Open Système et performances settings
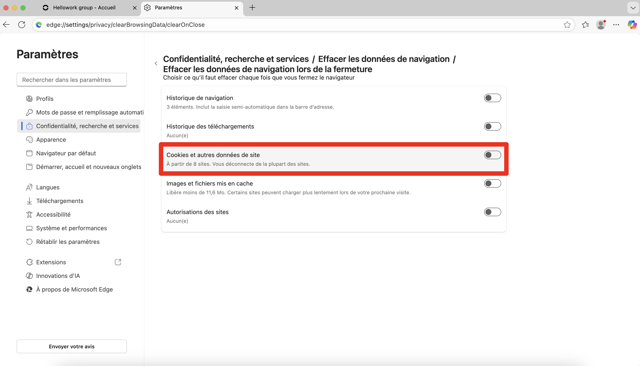 pyautogui.click(x=71, y=228)
